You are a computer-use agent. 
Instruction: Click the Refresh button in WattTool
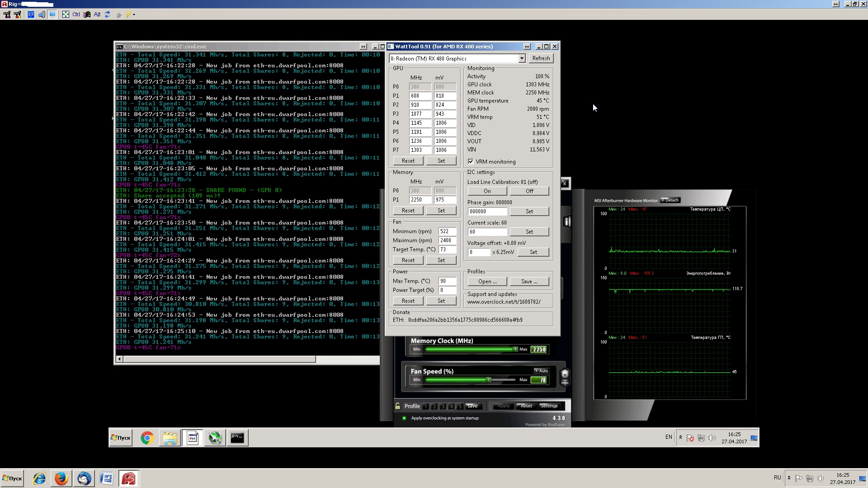click(541, 58)
